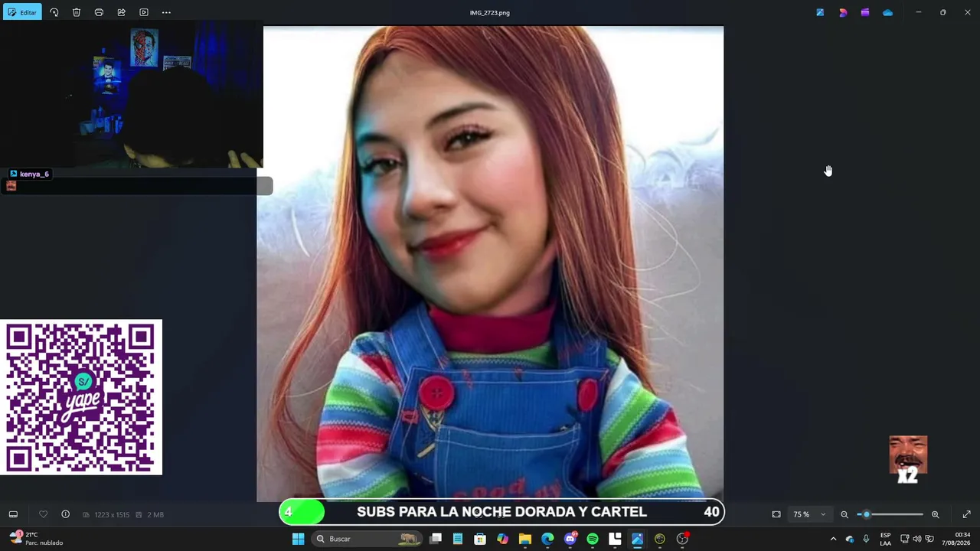Click the displayed photo in the viewer

tap(490, 264)
